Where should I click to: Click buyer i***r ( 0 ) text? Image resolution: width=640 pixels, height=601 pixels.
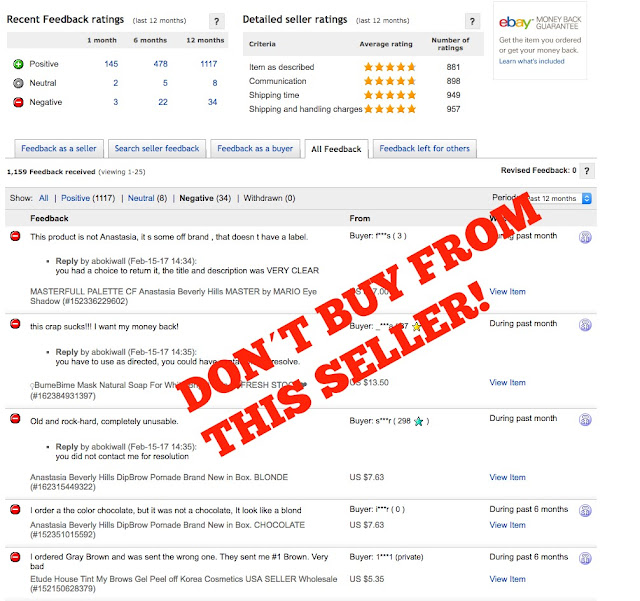[377, 510]
